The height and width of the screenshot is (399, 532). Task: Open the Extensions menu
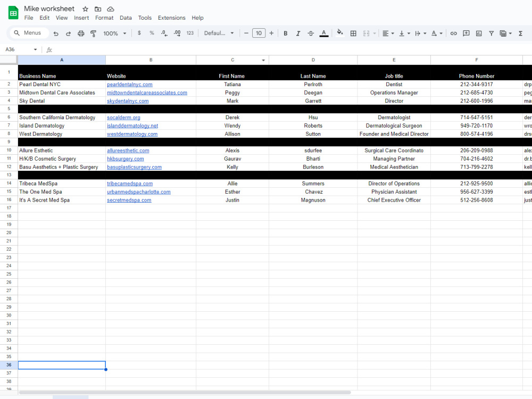coord(172,18)
